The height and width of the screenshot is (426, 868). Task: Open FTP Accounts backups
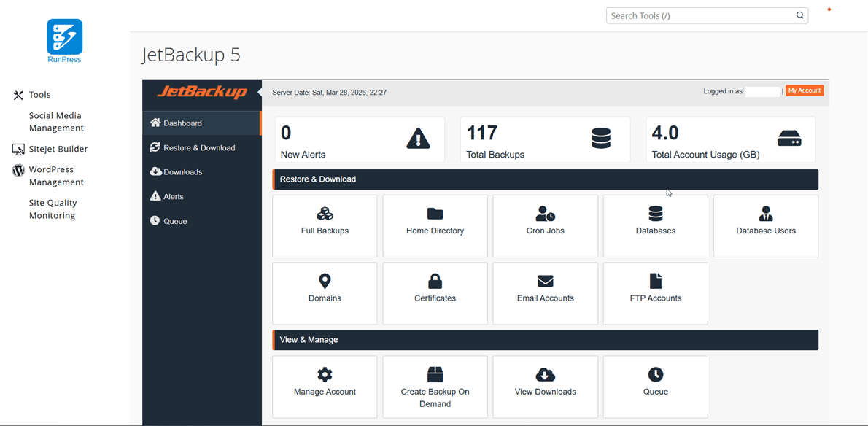(x=655, y=293)
